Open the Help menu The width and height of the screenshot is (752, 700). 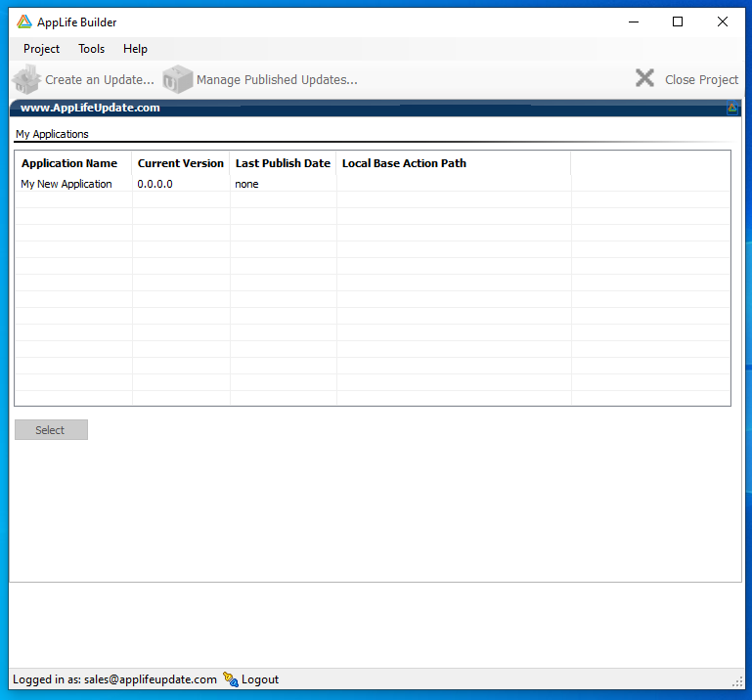click(x=135, y=49)
